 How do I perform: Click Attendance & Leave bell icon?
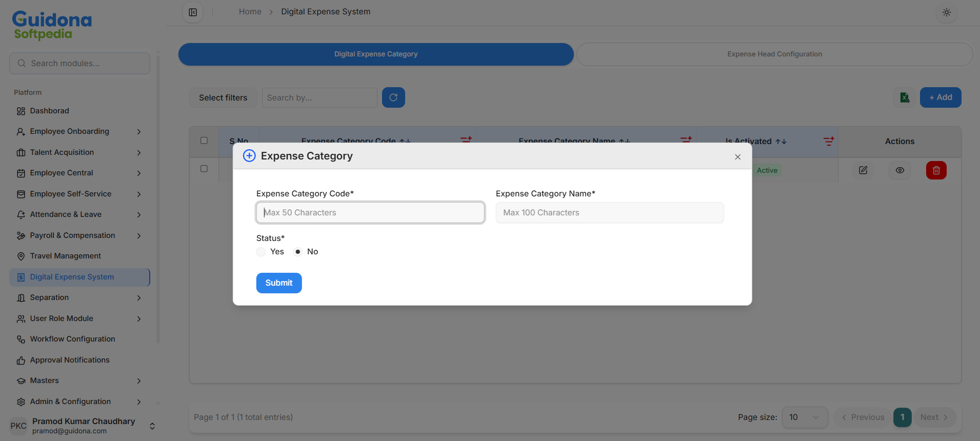point(21,215)
